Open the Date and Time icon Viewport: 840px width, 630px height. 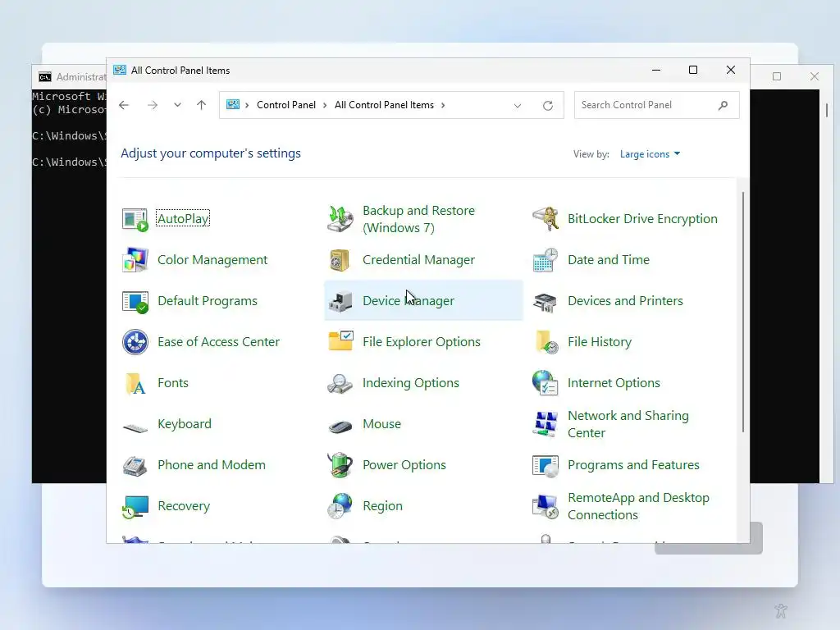click(x=546, y=260)
